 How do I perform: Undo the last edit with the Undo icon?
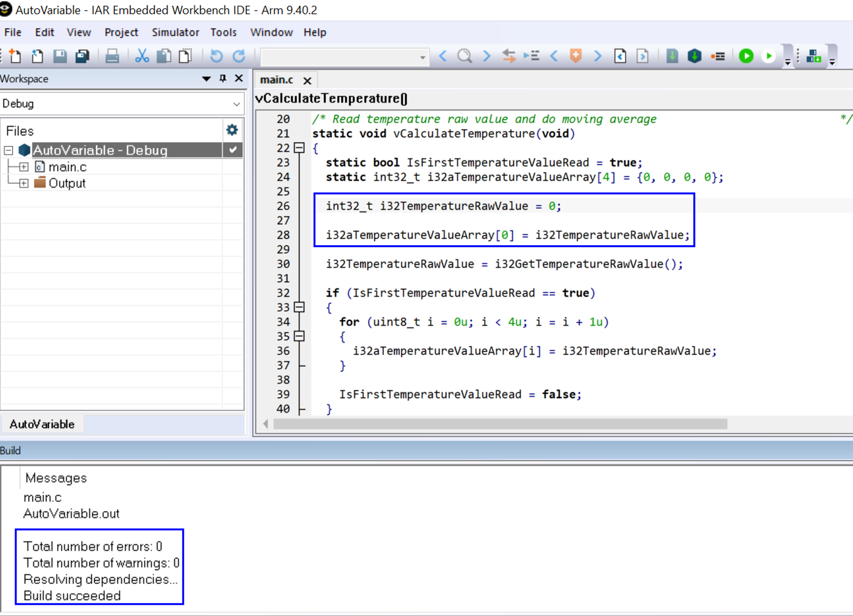(x=216, y=56)
